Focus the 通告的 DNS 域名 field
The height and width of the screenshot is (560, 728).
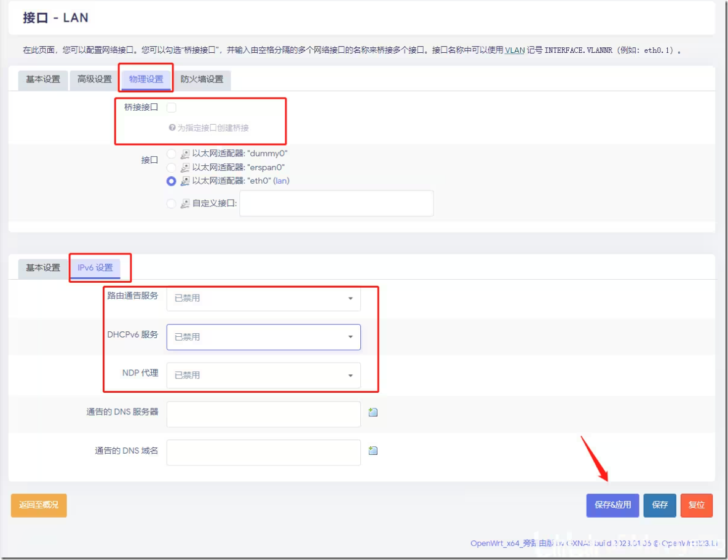[x=264, y=453]
